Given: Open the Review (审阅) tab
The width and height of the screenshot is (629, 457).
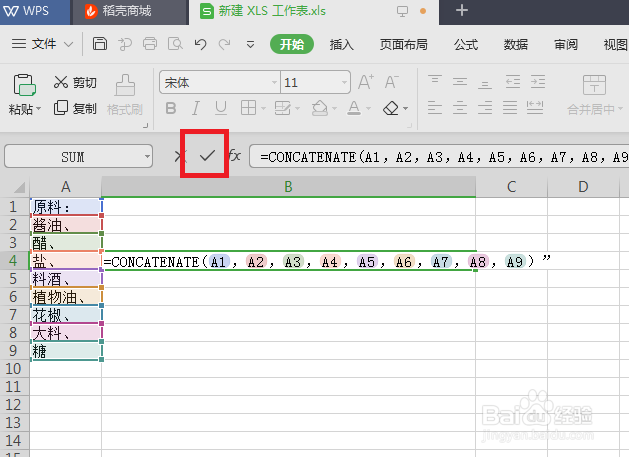Looking at the screenshot, I should tap(566, 44).
